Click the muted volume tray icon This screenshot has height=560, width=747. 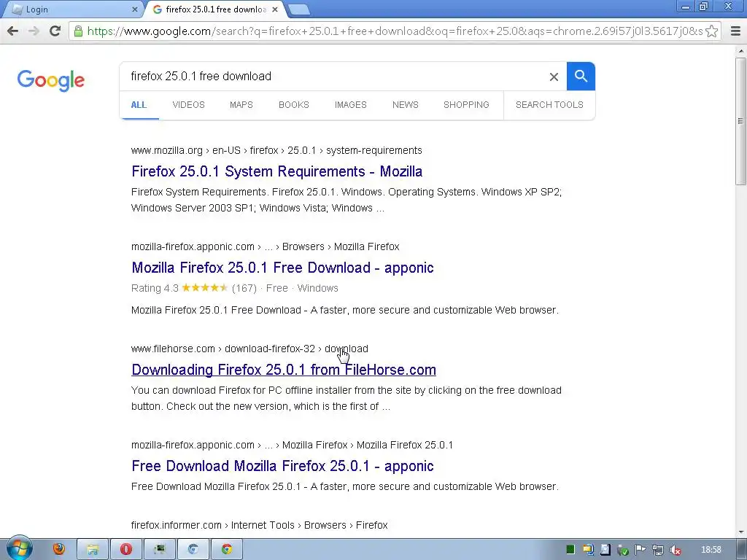[675, 550]
